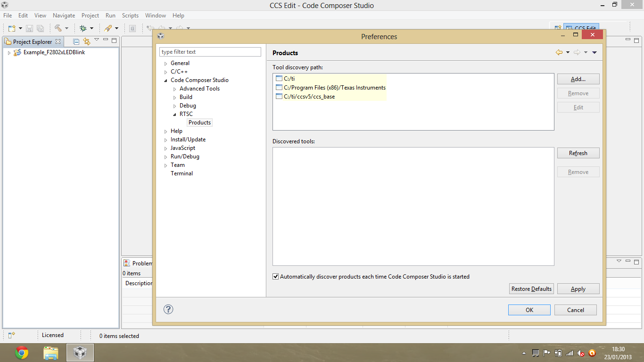Image resolution: width=644 pixels, height=362 pixels.
Task: Open the Navigate menu
Action: [64, 16]
